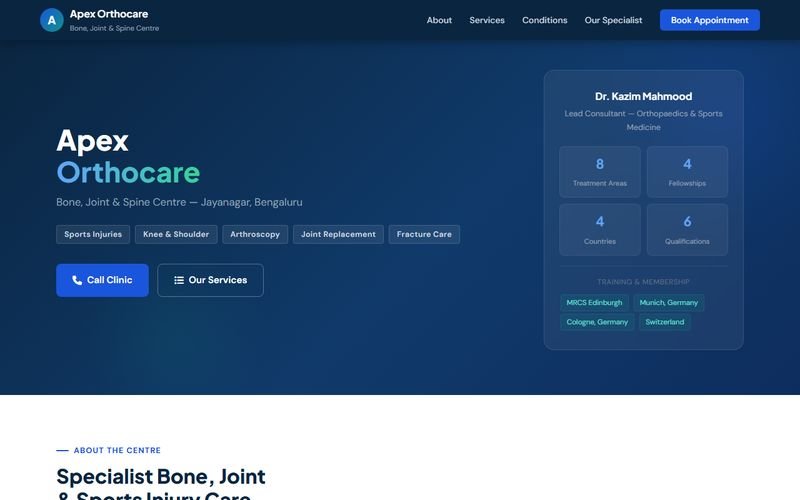Select the Fracture Care tag
Image resolution: width=800 pixels, height=500 pixels.
click(424, 234)
